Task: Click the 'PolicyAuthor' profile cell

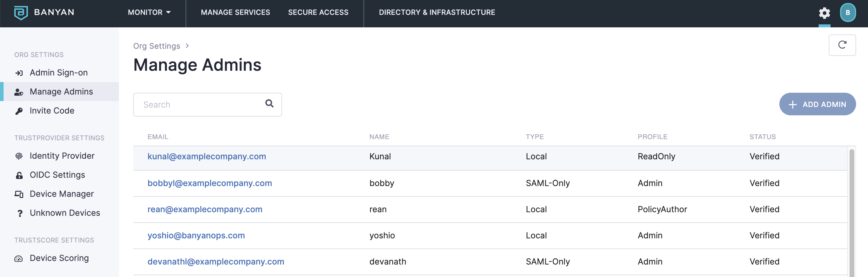Action: coord(662,209)
